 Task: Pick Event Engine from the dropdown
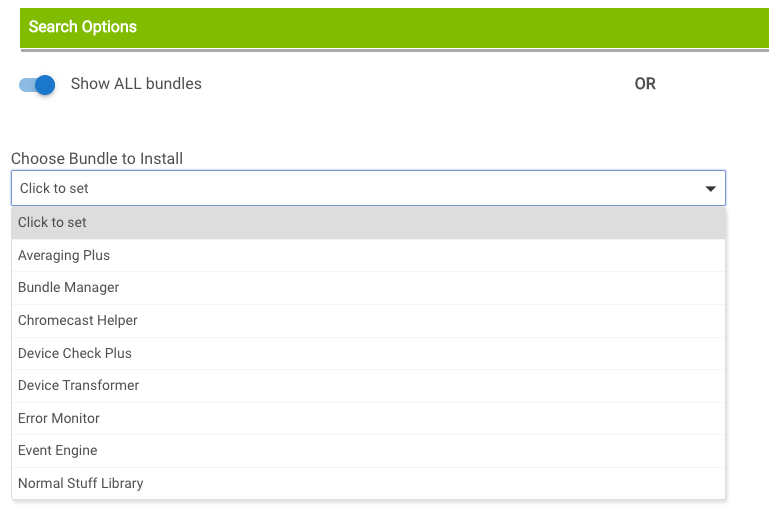click(58, 451)
